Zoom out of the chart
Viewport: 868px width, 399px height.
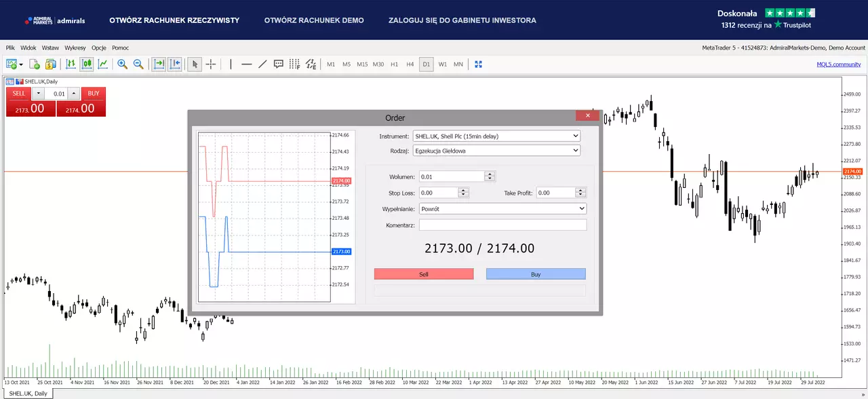[x=138, y=64]
